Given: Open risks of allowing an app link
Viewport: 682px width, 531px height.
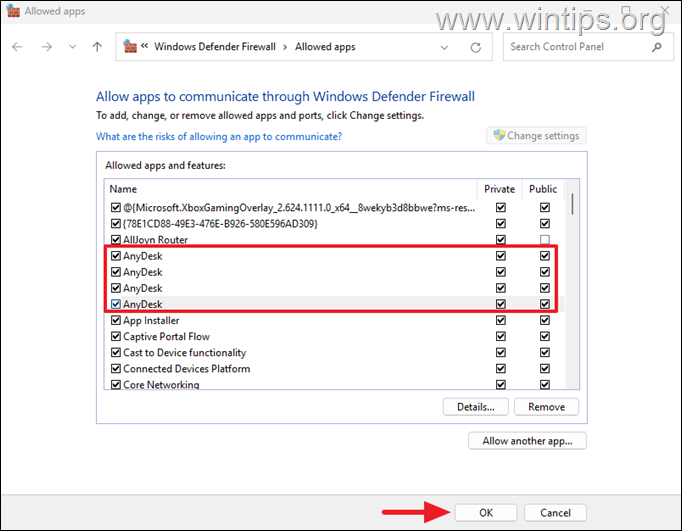Looking at the screenshot, I should pyautogui.click(x=219, y=137).
